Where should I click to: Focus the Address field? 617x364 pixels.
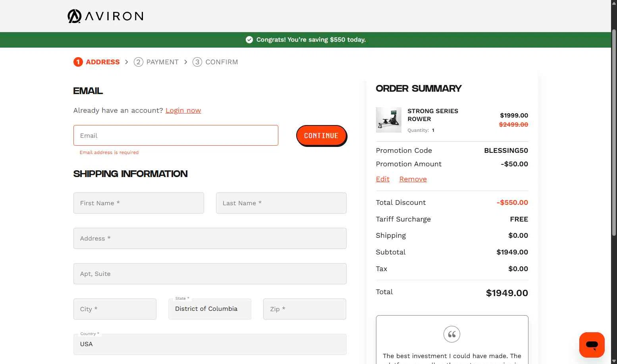(x=210, y=238)
